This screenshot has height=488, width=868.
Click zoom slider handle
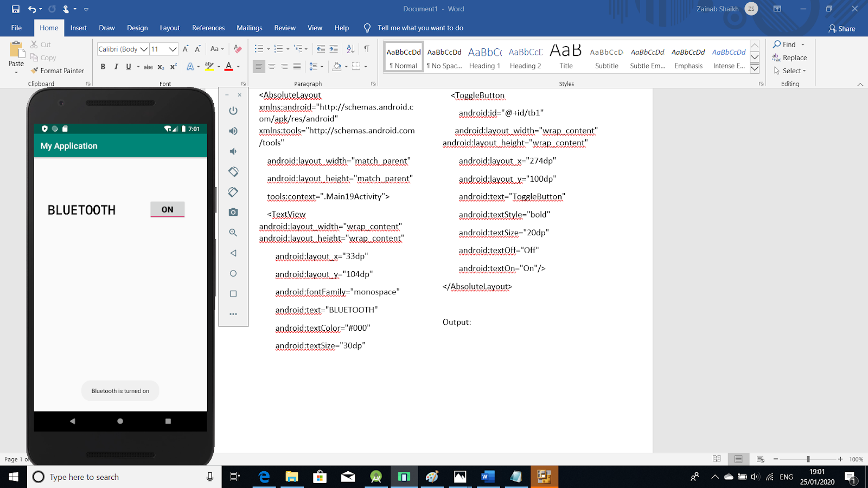pyautogui.click(x=808, y=459)
